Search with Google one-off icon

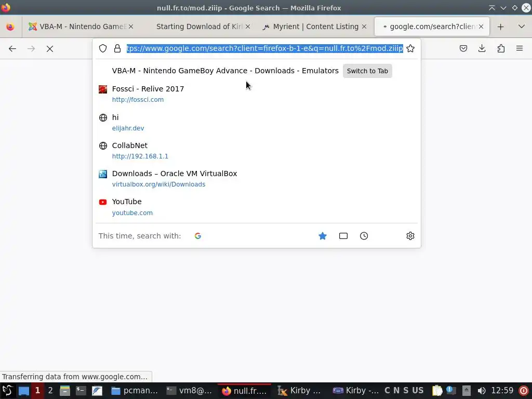tap(198, 236)
